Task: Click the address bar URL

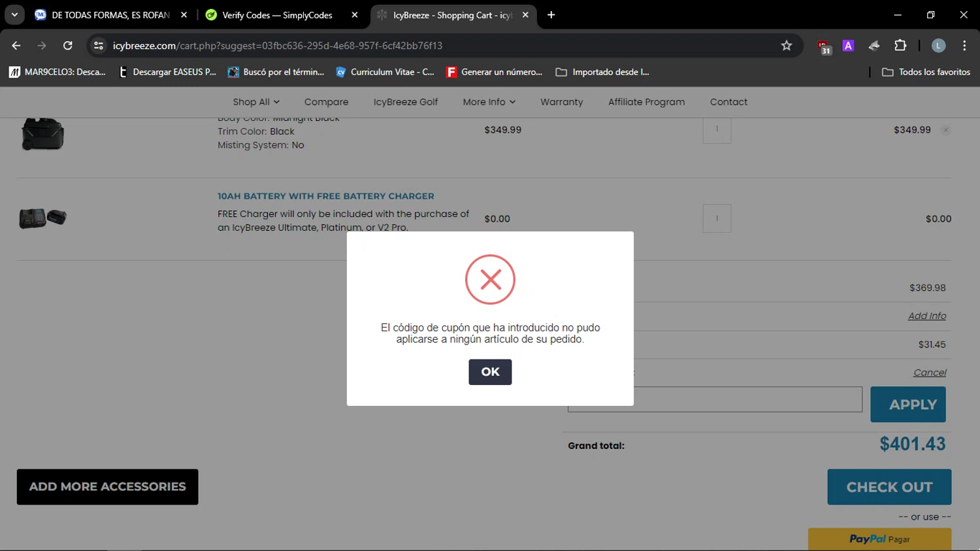Action: 278,46
